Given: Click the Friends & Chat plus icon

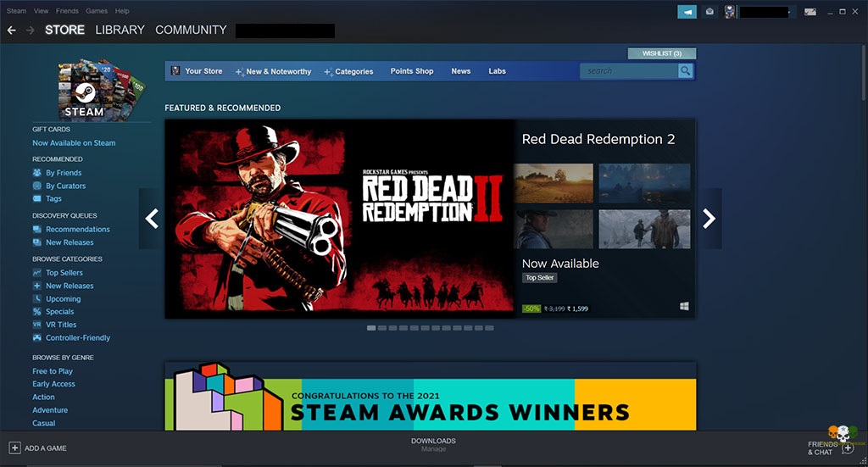Looking at the screenshot, I should (848, 448).
